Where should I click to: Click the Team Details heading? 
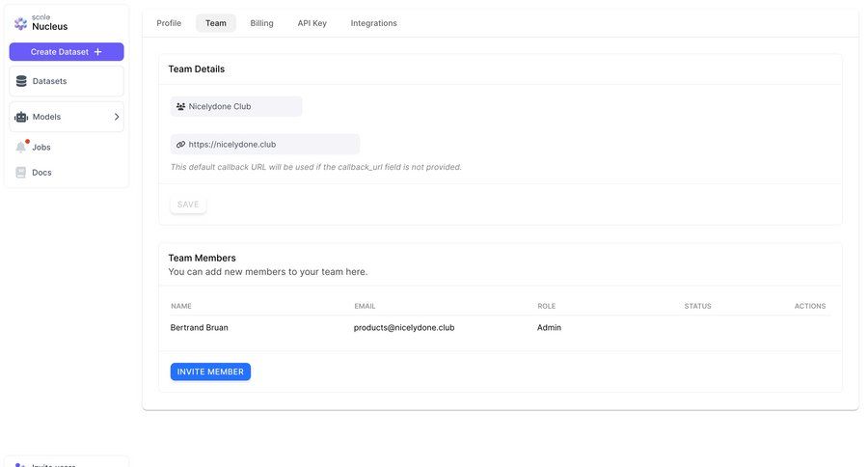(x=197, y=69)
